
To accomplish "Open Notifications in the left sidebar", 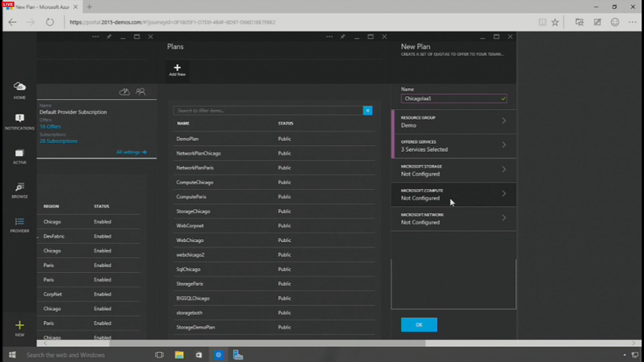I will click(19, 121).
